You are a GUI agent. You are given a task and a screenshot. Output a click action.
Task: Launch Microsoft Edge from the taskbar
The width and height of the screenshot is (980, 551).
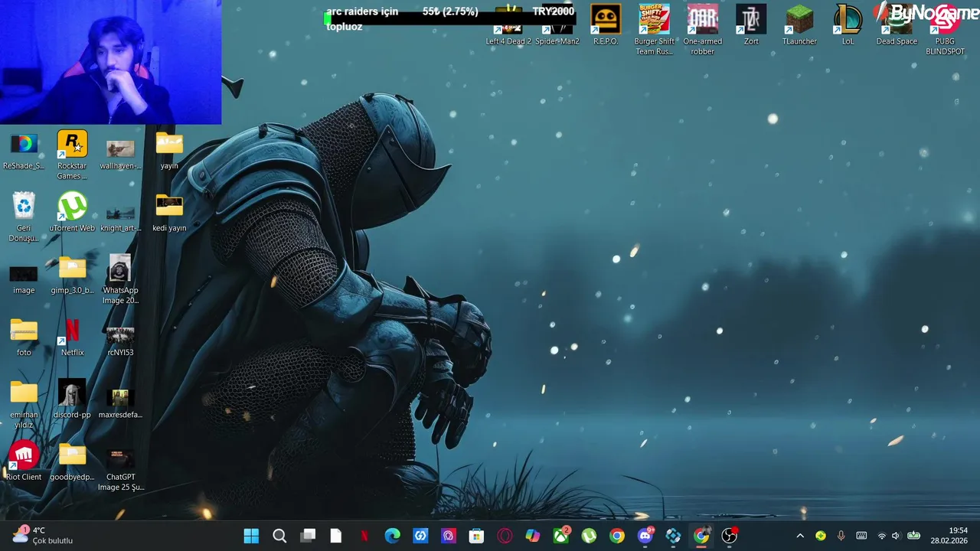[x=392, y=536]
